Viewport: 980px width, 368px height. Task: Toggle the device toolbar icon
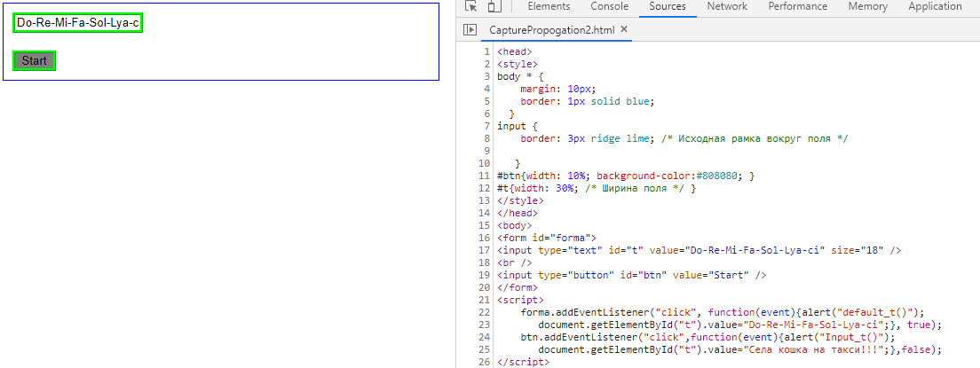pos(494,7)
